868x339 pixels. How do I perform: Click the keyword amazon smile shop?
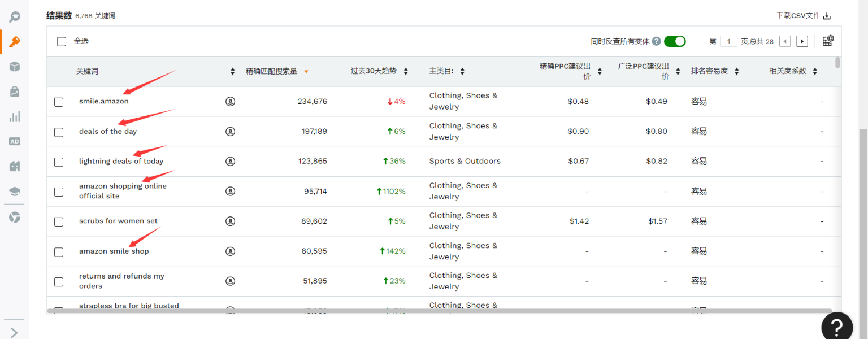click(x=114, y=251)
